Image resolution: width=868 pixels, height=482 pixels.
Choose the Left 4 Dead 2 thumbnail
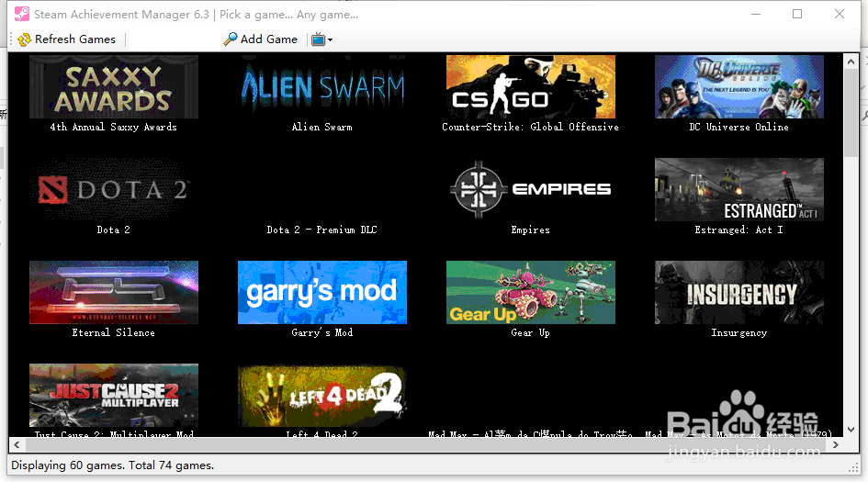(322, 395)
